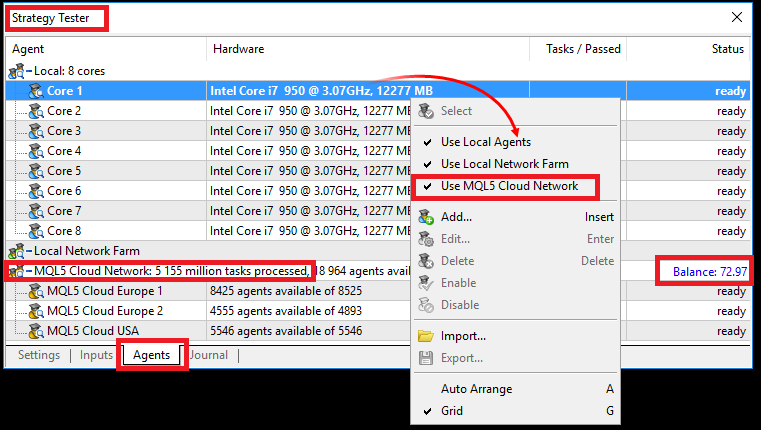
Task: Click the MQL5 Cloud Europe 1 icon
Action: 36,291
